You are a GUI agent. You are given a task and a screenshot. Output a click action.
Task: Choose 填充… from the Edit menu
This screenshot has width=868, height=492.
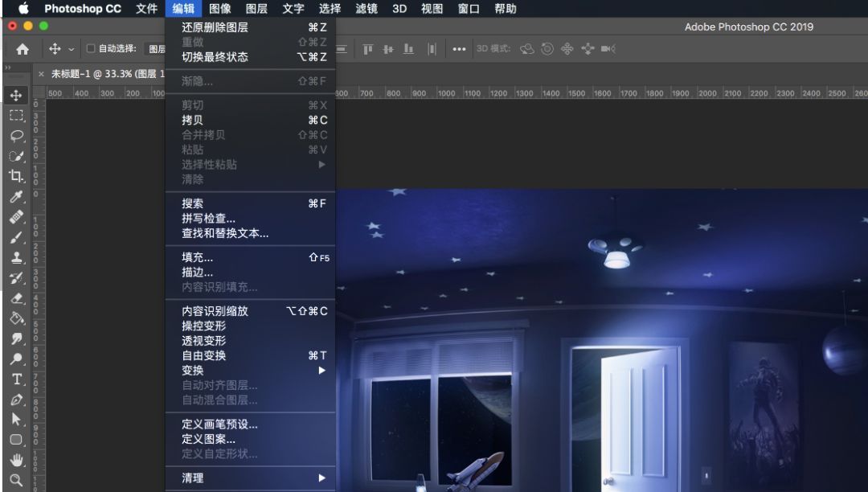195,259
